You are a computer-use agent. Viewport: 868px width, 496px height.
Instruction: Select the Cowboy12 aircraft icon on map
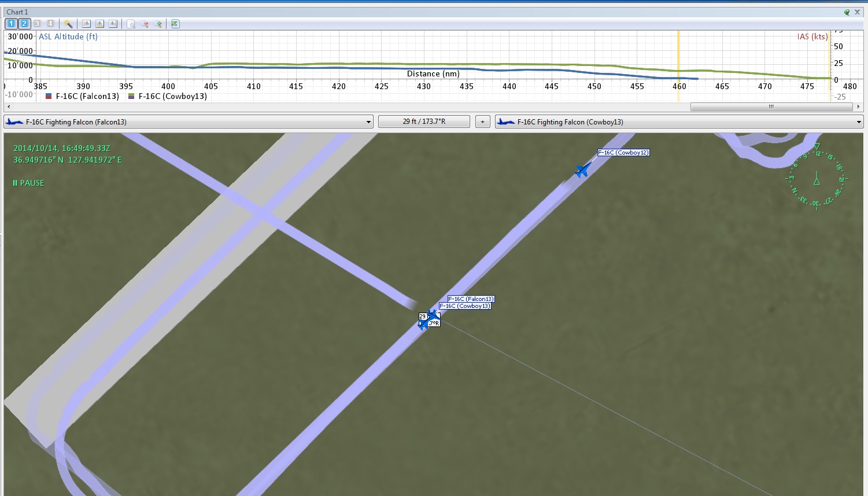pos(583,170)
